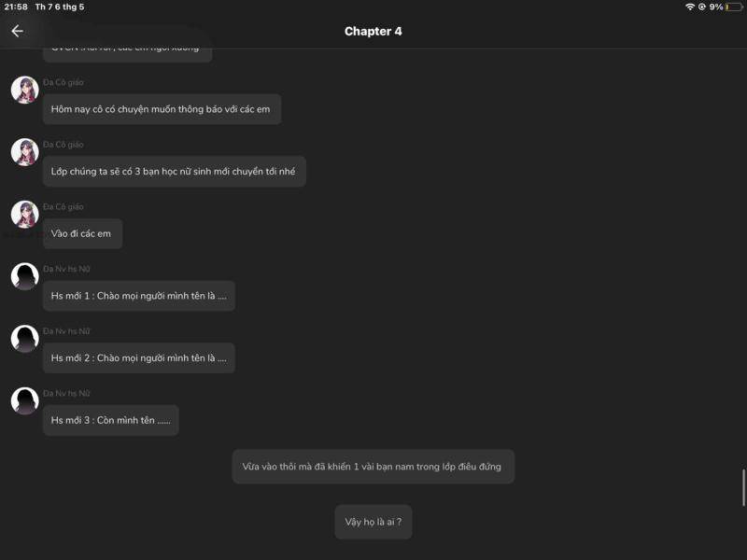747x560 pixels.
Task: Tap the 'Hs mới 3 : Còn mình tên' bubble
Action: tap(110, 421)
